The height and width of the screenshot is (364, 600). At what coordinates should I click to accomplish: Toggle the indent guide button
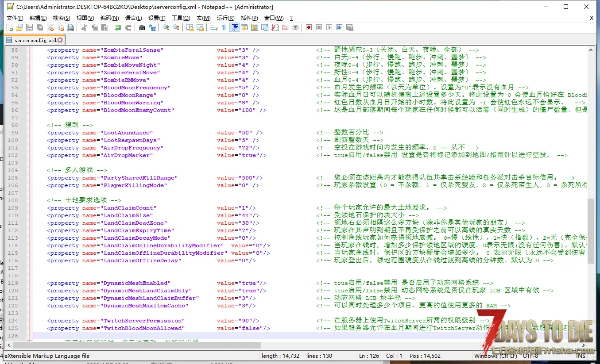pyautogui.click(x=234, y=27)
